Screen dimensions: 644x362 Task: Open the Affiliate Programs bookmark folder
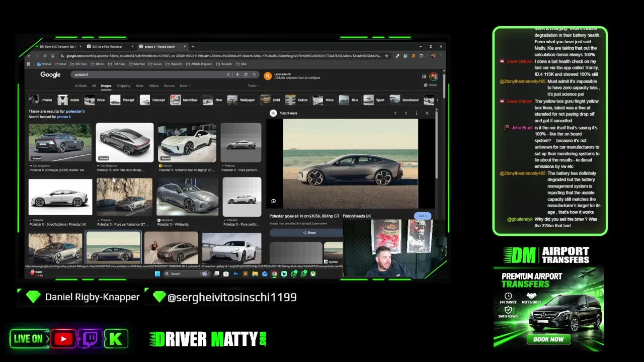[199, 64]
